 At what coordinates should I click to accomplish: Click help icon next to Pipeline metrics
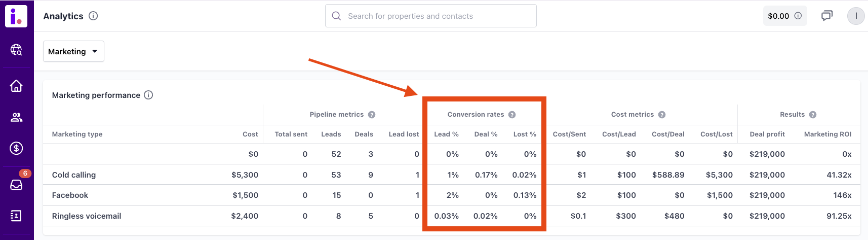(372, 115)
